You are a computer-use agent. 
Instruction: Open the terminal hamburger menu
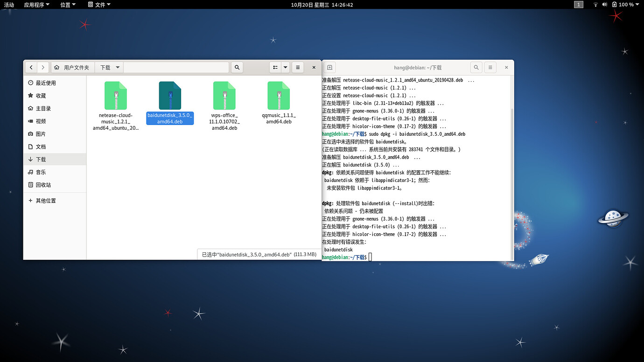(x=490, y=67)
